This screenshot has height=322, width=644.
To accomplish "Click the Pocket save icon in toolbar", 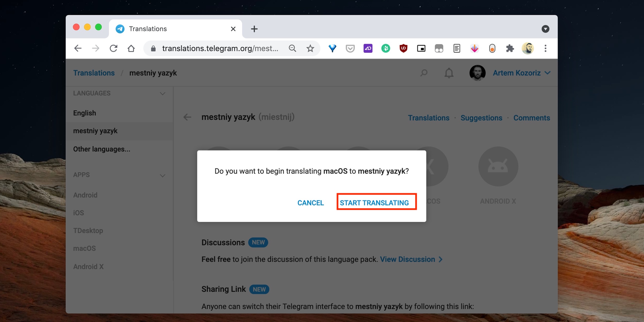I will 350,48.
